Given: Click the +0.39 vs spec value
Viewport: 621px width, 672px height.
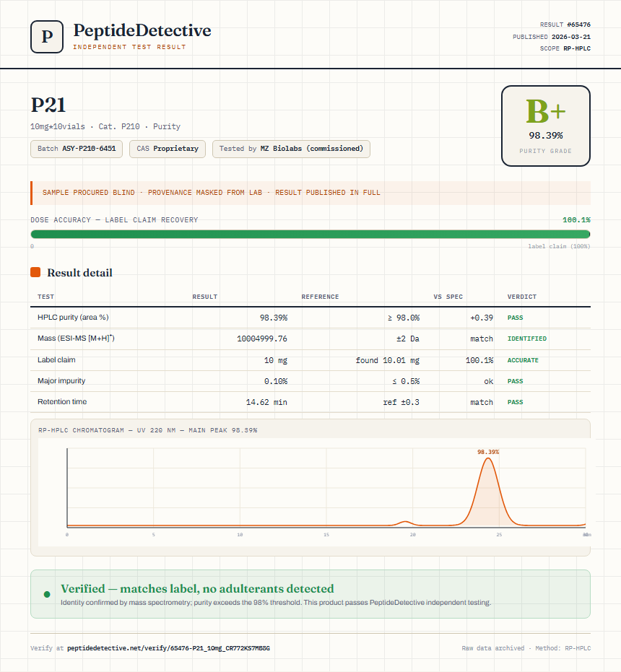Looking at the screenshot, I should pos(482,318).
